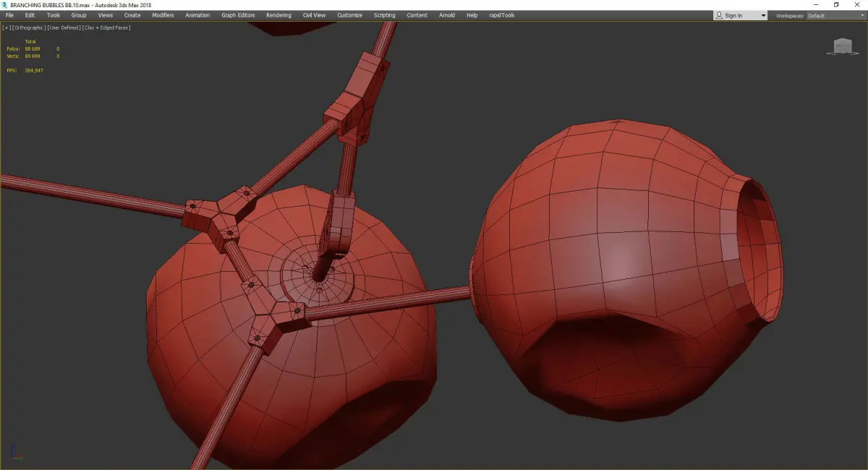Open the Modifiers menu
Screen dimensions: 868x470
click(163, 15)
